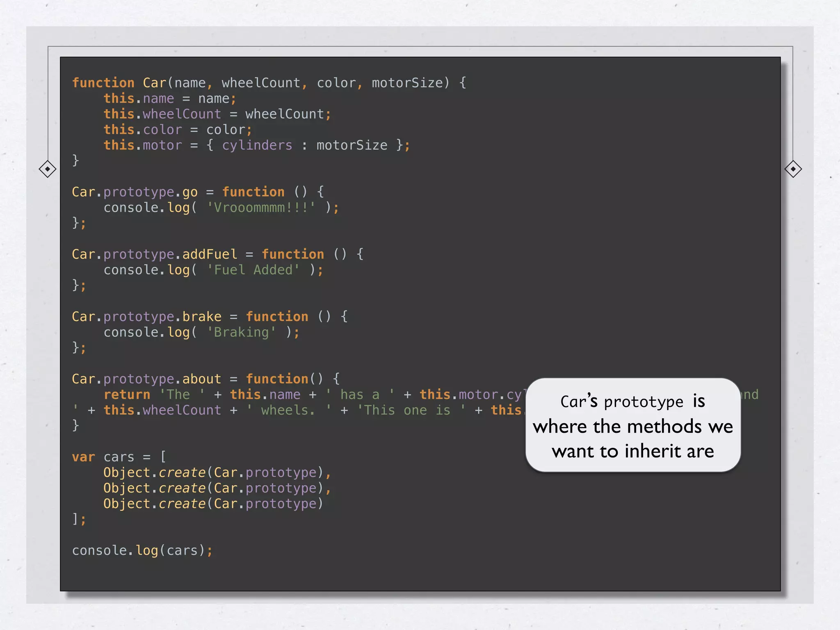Click the 'Braking' string literal

pyautogui.click(x=241, y=332)
